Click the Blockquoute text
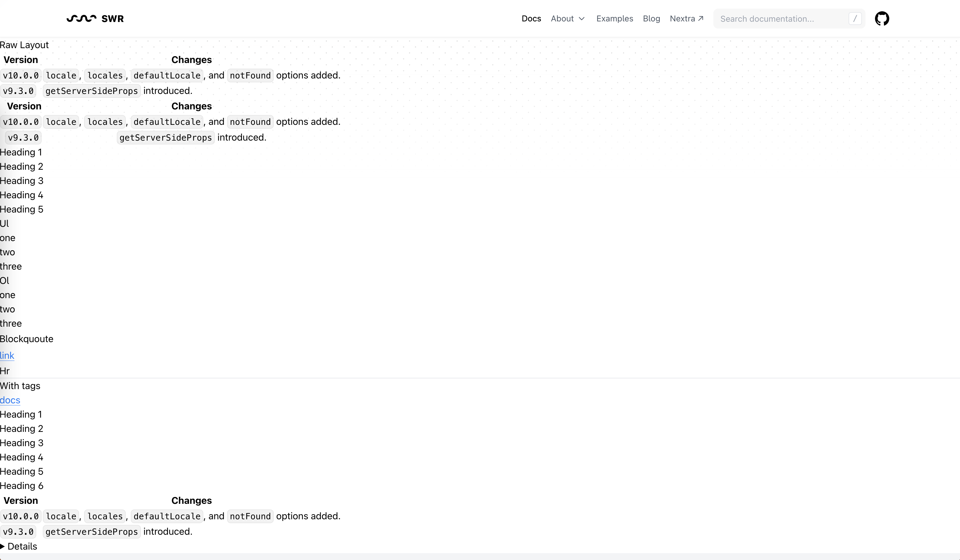The image size is (960, 560). [x=27, y=339]
